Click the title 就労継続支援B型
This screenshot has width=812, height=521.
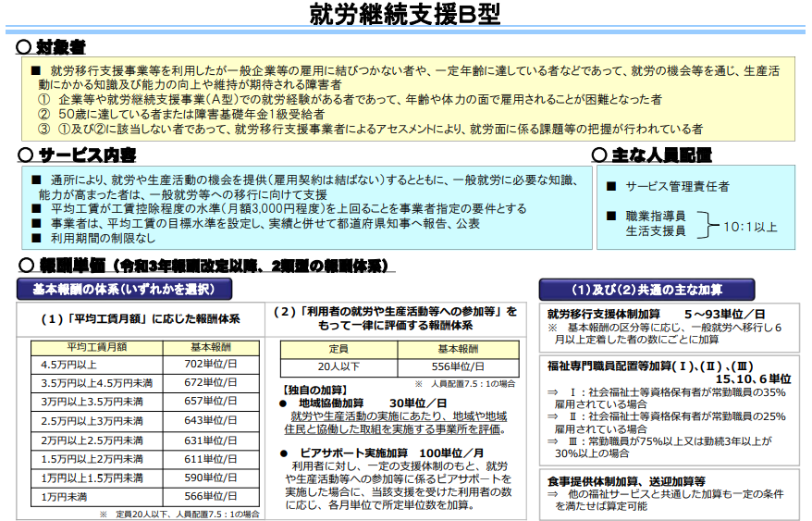405,14
